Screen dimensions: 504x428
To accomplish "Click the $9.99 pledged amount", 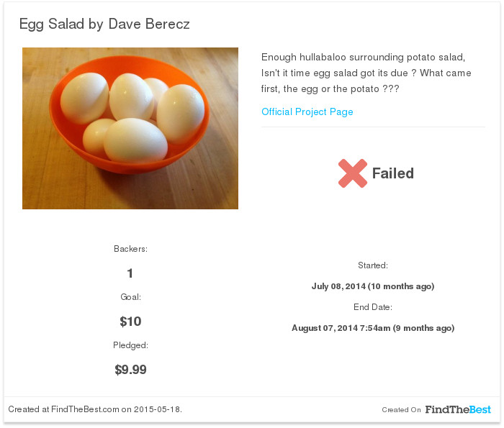I will tap(130, 370).
